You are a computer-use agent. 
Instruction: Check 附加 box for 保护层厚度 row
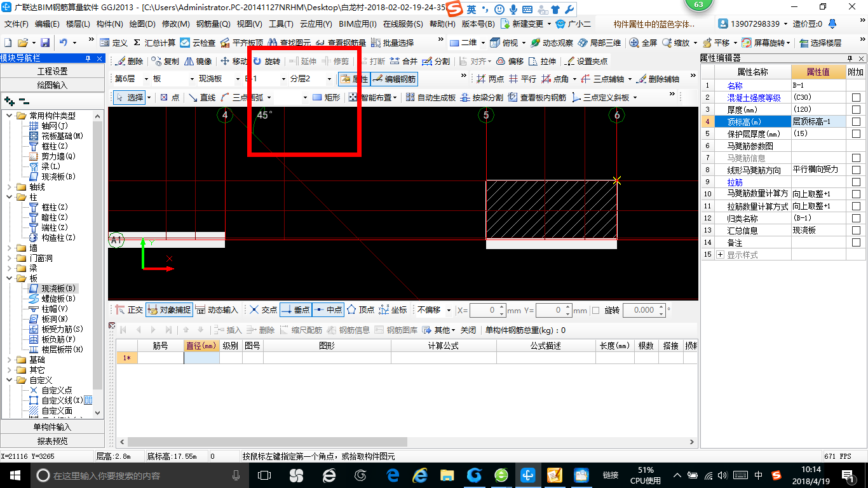pyautogui.click(x=856, y=133)
